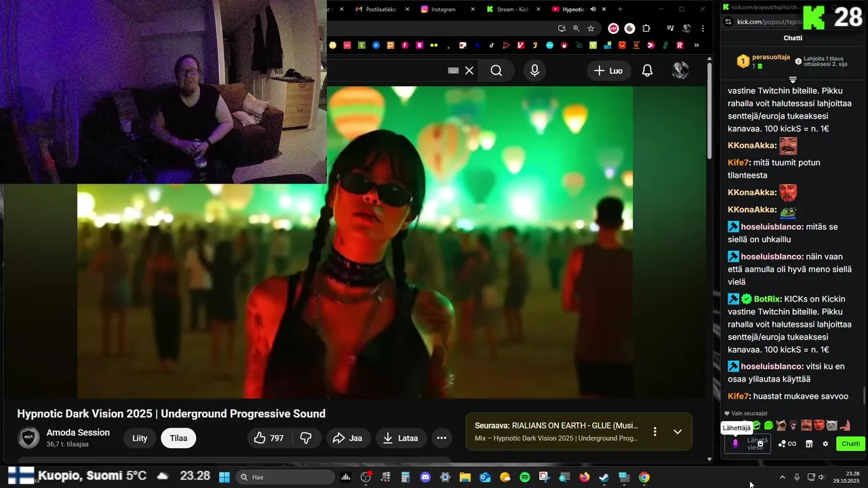Image resolution: width=868 pixels, height=488 pixels.
Task: Dislike the Hypnotic Dark Vision video
Action: 306,438
